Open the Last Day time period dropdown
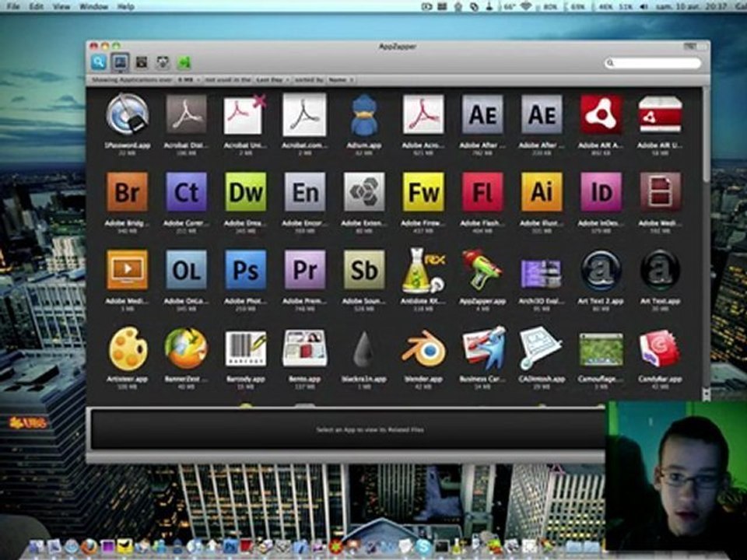Viewport: 747px width, 560px height. (272, 80)
